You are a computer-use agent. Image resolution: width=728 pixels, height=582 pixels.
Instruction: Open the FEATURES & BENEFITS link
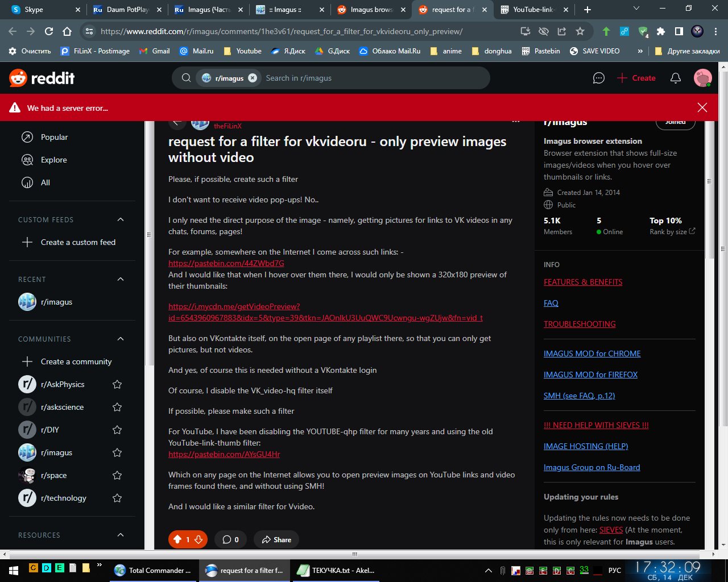(x=583, y=282)
